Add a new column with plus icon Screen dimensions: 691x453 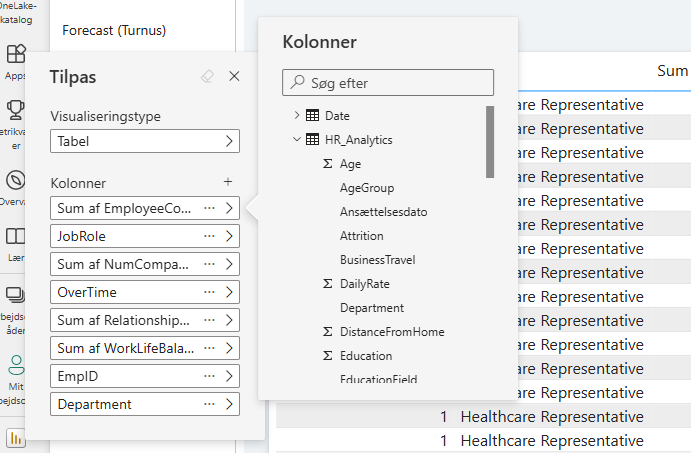coord(228,182)
